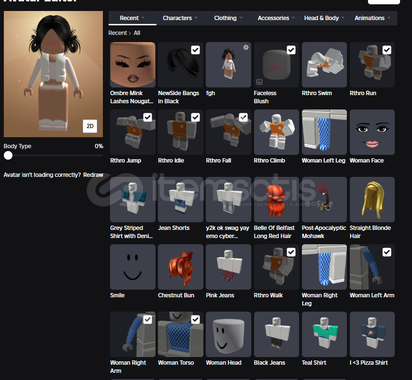Pick the Smile face item
This screenshot has width=412, height=380.
tap(133, 267)
